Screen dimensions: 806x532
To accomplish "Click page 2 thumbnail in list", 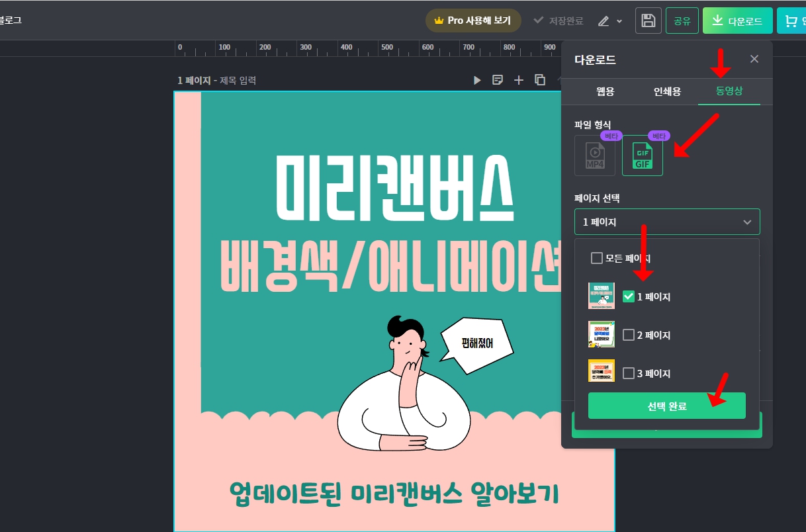I will [x=602, y=334].
